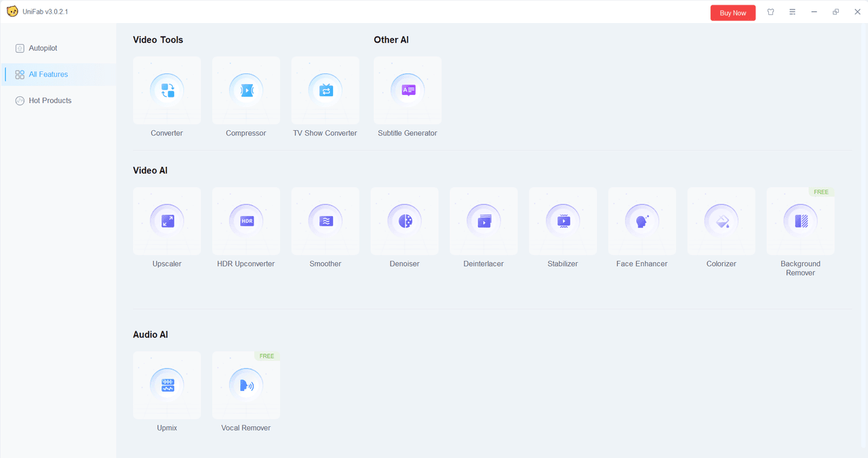The width and height of the screenshot is (868, 458).
Task: Click the Face Enhancer label
Action: tap(642, 264)
